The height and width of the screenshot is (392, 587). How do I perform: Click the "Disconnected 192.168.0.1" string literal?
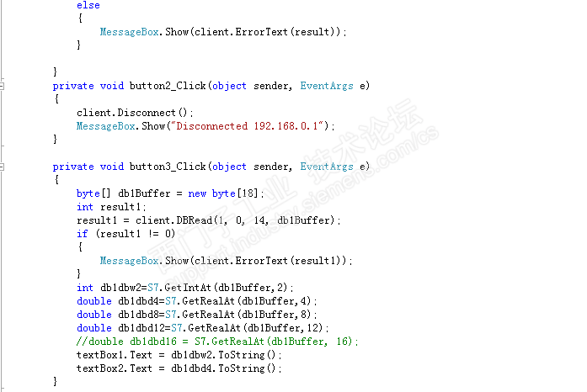pos(248,126)
